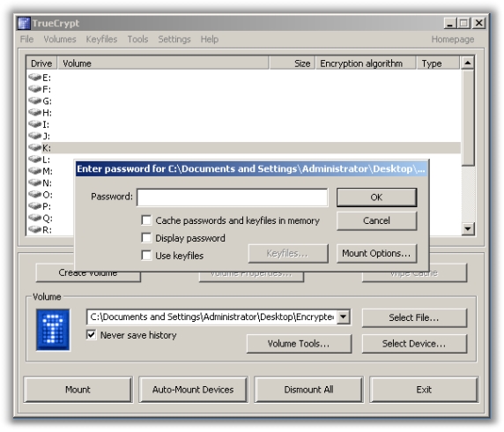Cancel the password dialog
This screenshot has width=504, height=432.
click(377, 220)
